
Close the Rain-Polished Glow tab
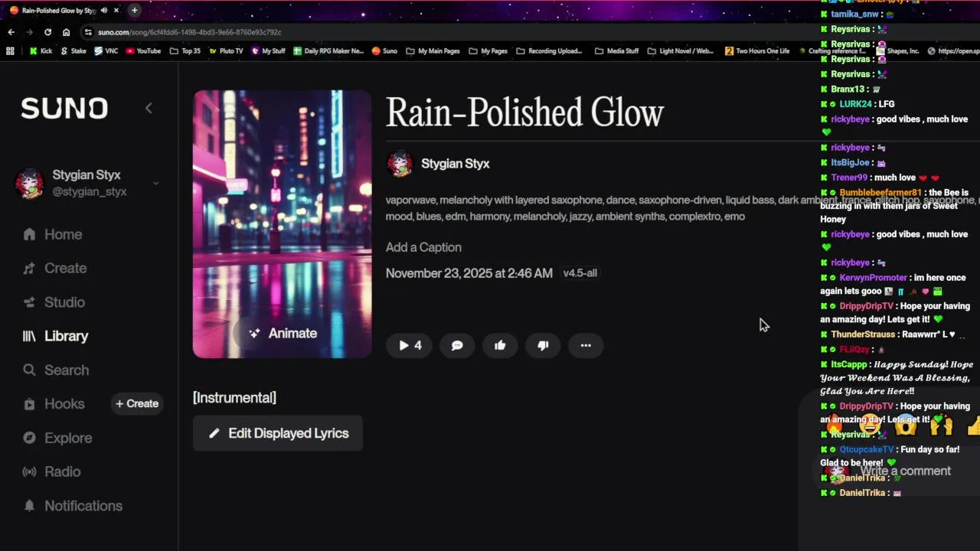pos(116,11)
